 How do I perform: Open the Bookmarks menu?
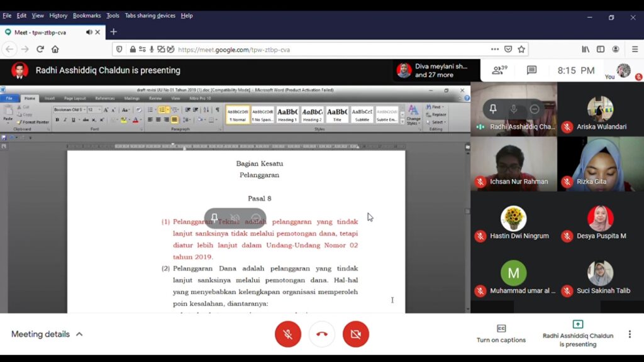point(86,16)
